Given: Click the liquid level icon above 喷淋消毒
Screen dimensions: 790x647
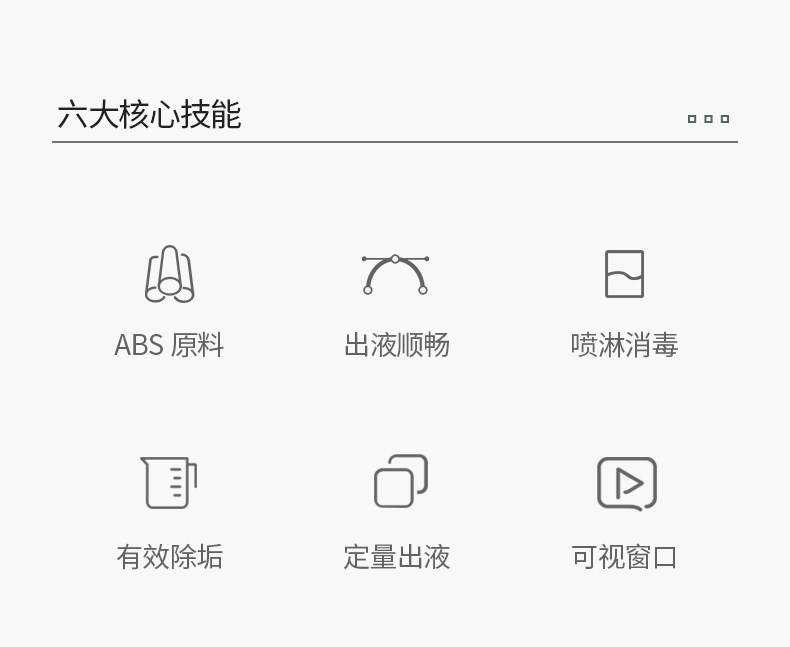Looking at the screenshot, I should click(x=624, y=274).
